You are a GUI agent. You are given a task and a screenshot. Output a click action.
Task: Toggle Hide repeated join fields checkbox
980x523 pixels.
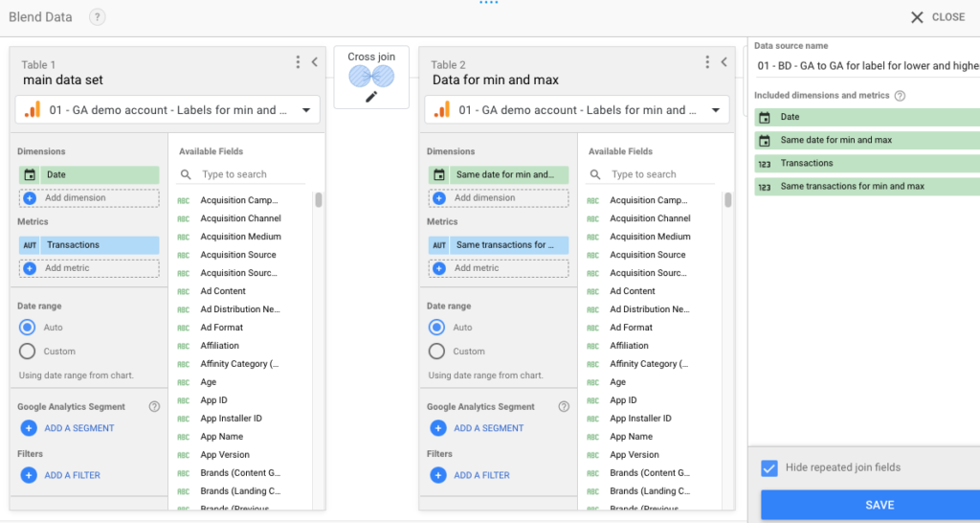point(769,467)
